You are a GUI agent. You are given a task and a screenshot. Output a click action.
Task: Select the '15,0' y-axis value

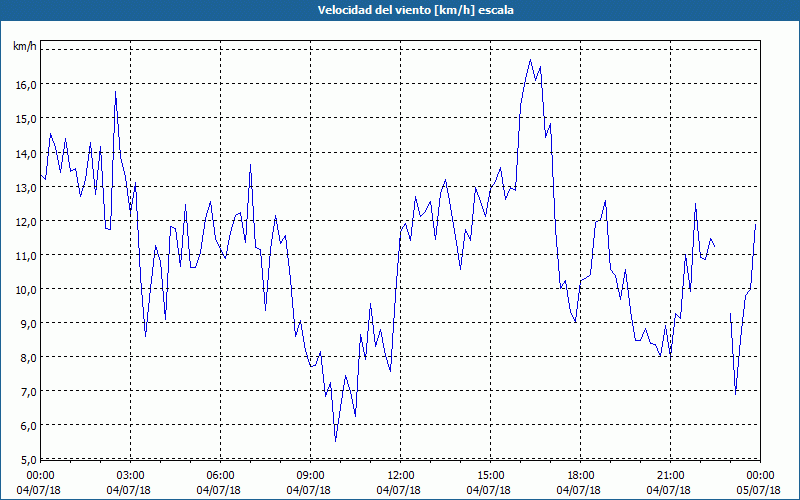pos(26,119)
